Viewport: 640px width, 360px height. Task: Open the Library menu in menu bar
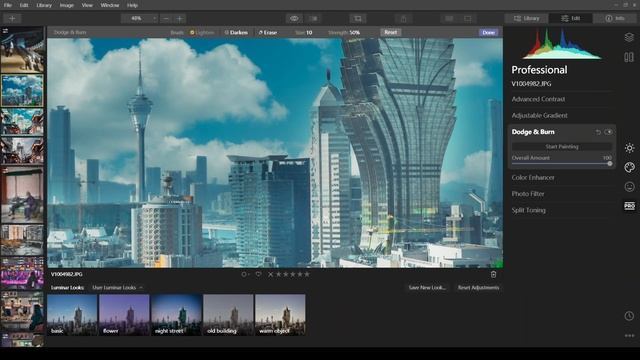click(44, 5)
